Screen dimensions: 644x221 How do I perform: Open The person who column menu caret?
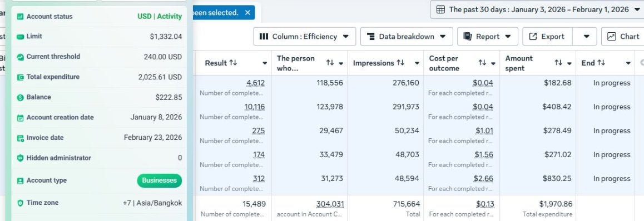(341, 63)
